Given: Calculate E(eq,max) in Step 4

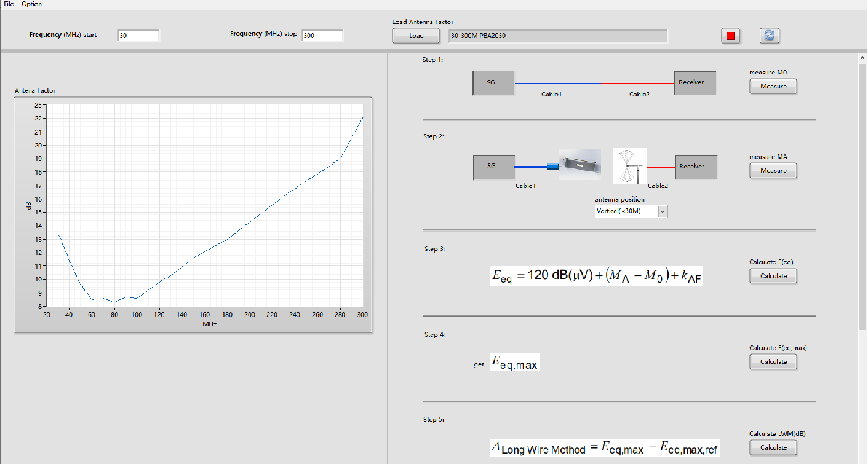Looking at the screenshot, I should click(x=773, y=362).
